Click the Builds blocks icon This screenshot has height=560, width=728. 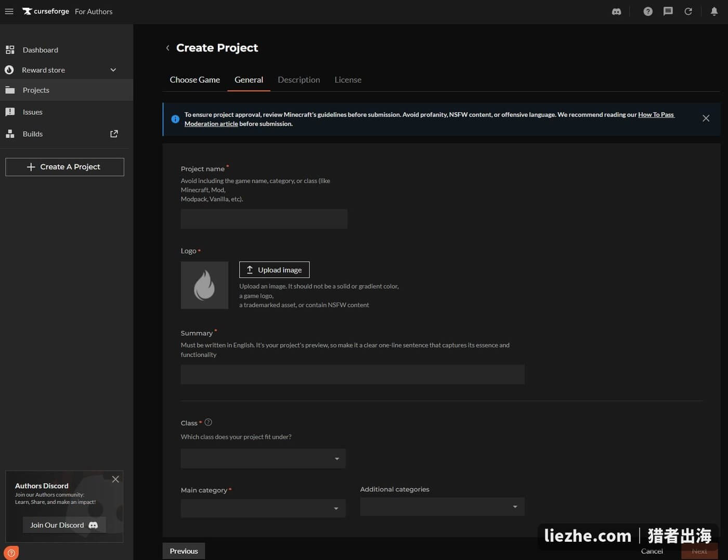tap(10, 134)
